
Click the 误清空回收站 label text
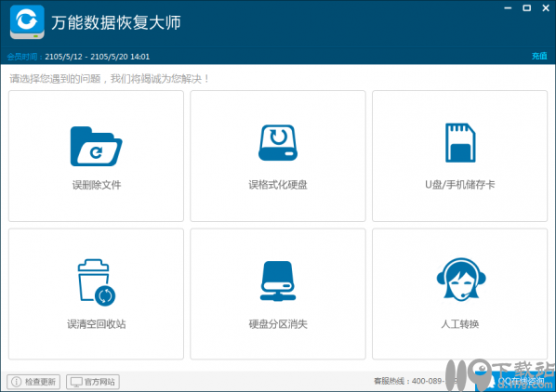point(96,324)
